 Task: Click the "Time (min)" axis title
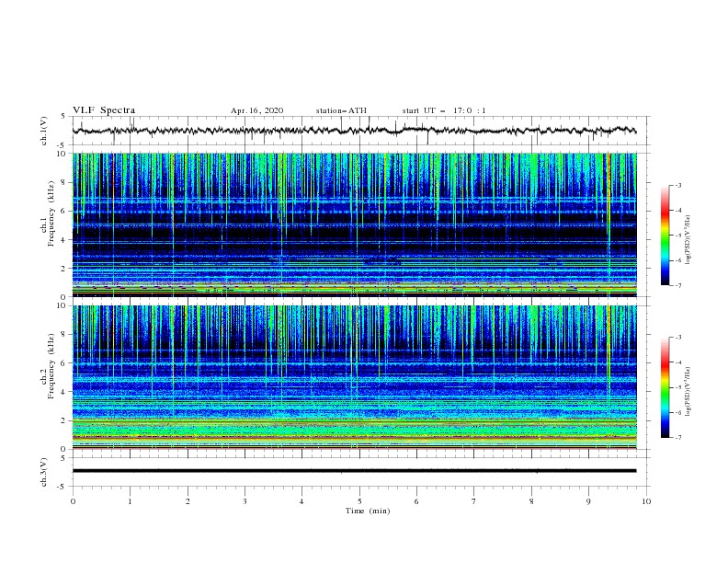click(368, 511)
